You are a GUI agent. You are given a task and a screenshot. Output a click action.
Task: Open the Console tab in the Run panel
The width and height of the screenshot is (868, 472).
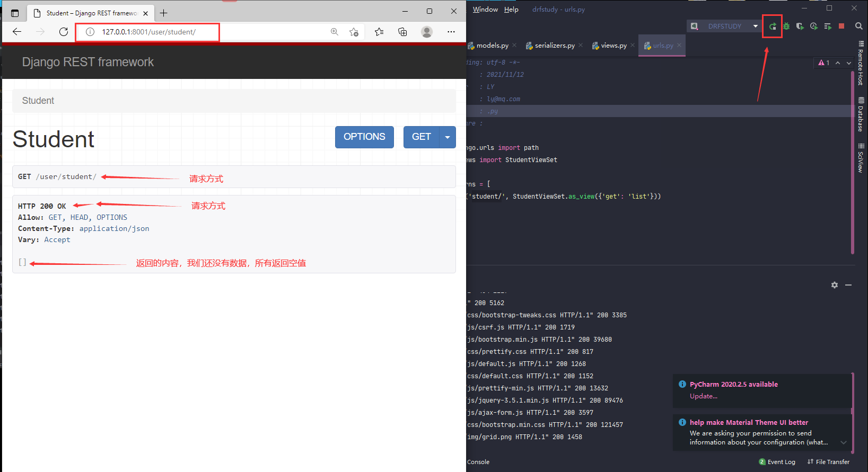tap(478, 462)
